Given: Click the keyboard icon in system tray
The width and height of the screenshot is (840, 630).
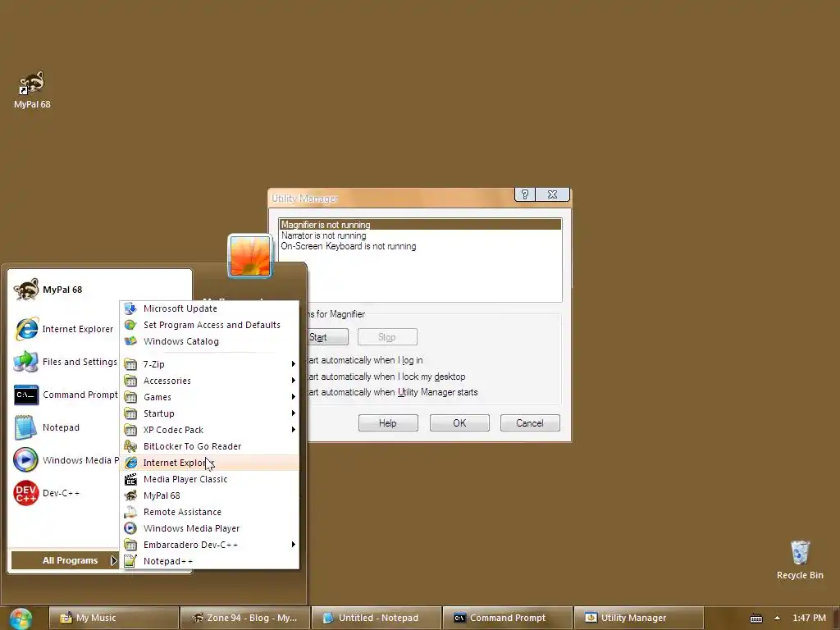Looking at the screenshot, I should click(756, 619).
